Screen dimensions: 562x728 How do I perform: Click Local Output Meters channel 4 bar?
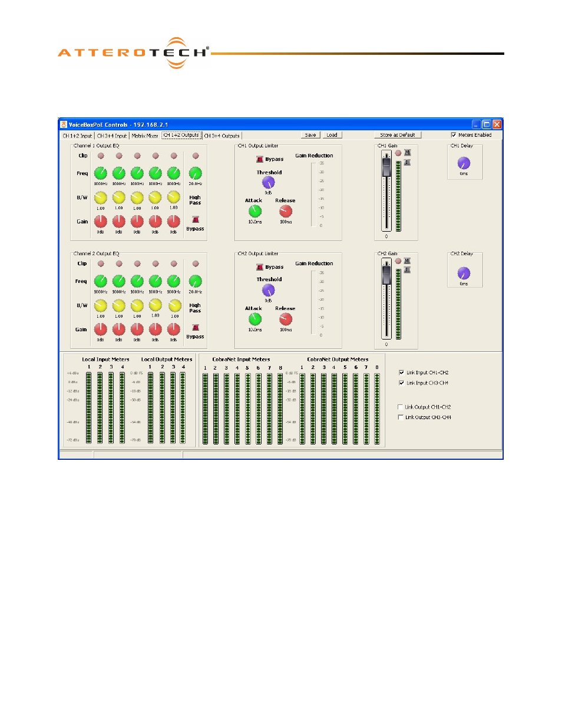[x=183, y=408]
